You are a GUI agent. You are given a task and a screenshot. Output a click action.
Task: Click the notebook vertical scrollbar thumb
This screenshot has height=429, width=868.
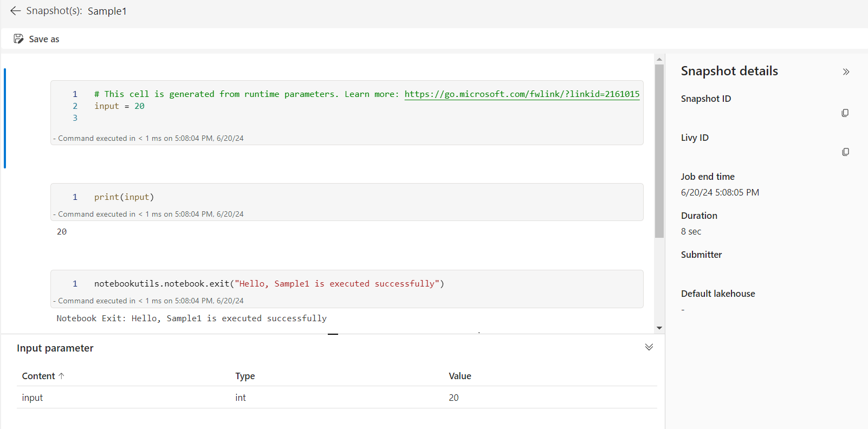[659, 152]
